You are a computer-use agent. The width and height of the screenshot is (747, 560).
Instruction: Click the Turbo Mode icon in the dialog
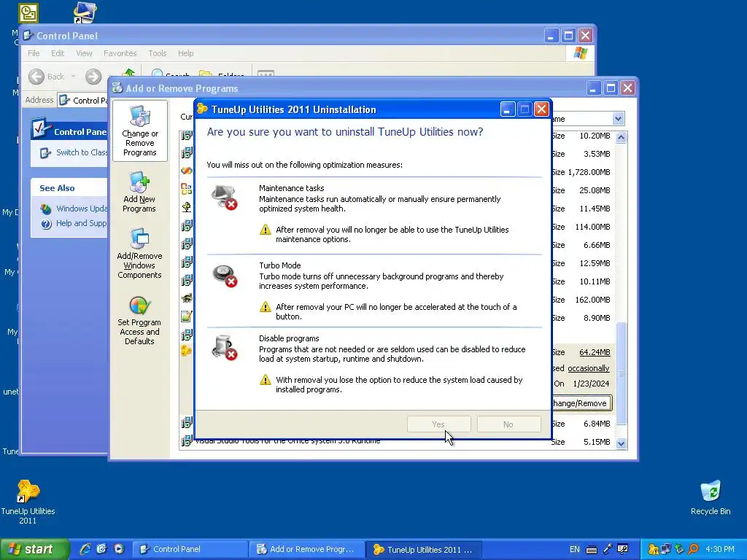[225, 276]
